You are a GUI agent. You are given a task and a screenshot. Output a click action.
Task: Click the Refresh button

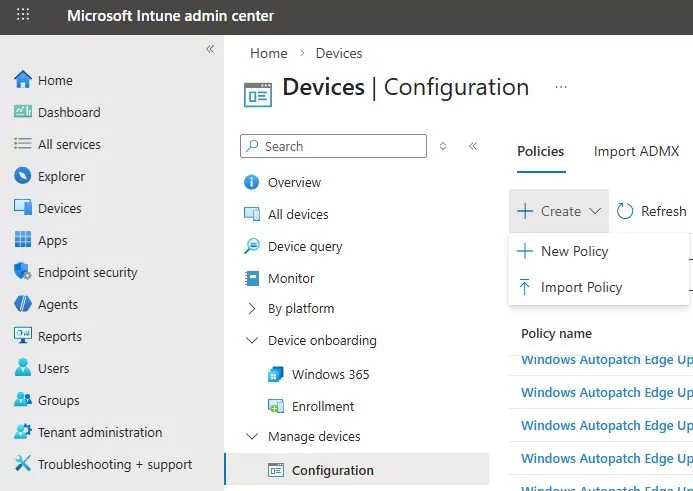(651, 211)
